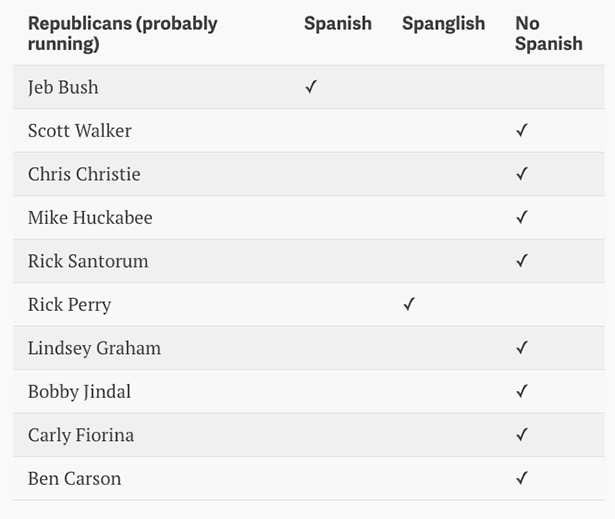Click Scott Walker's No Spanish checkmark
This screenshot has width=615, height=519.
coord(521,131)
